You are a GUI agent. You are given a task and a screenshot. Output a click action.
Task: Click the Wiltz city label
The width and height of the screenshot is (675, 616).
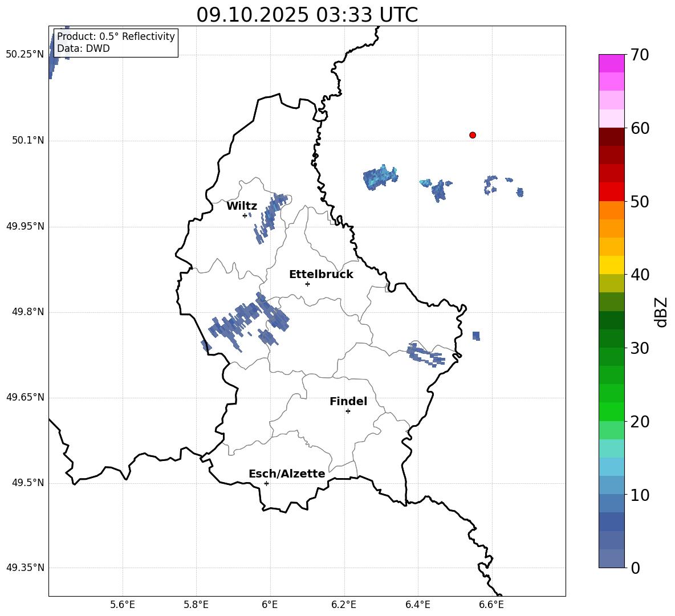tap(242, 206)
